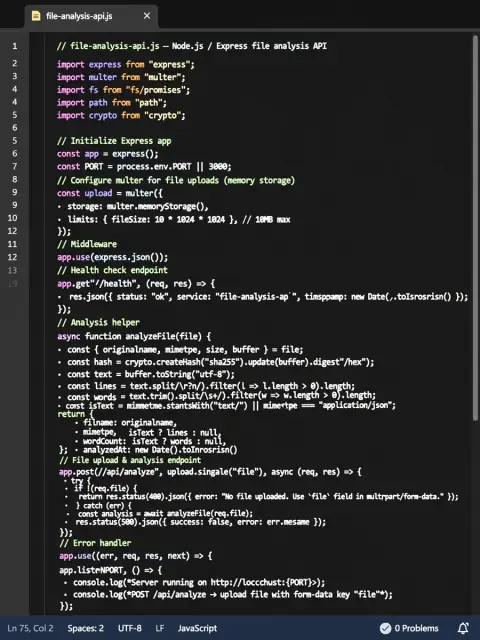Click the comment '// Initialize Express app'
Image resolution: width=480 pixels, height=640 pixels.
tap(114, 141)
